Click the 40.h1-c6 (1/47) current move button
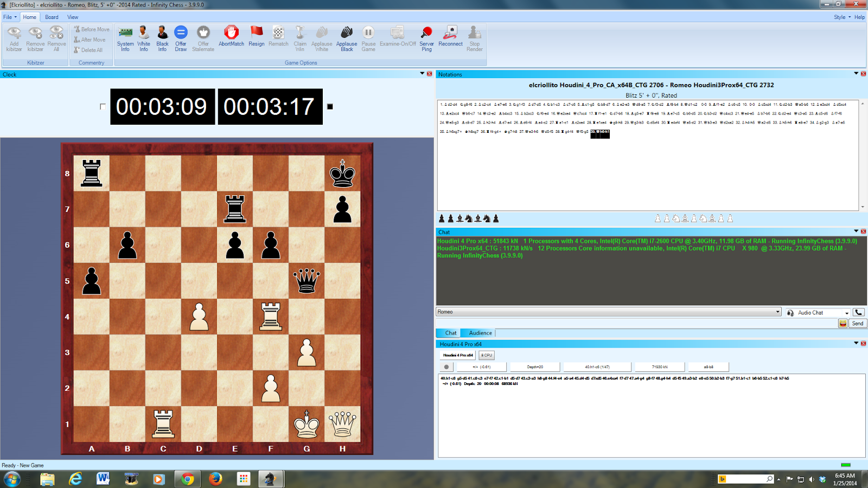Image resolution: width=868 pixels, height=488 pixels. coord(597,367)
